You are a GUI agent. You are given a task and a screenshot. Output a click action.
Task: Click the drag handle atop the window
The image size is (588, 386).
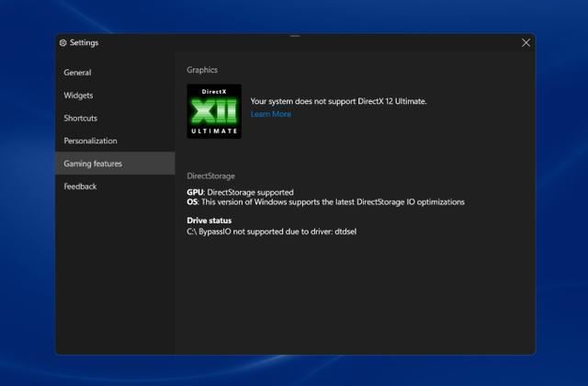click(x=294, y=36)
